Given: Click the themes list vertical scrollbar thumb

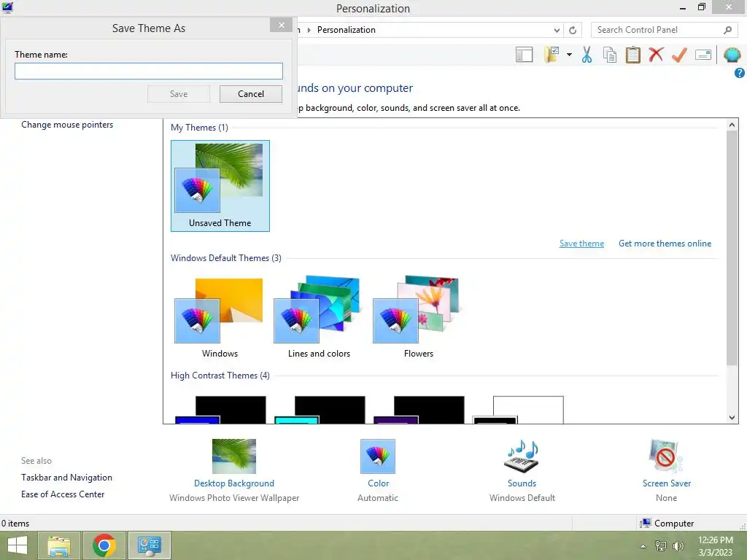Looking at the screenshot, I should click(x=732, y=248).
